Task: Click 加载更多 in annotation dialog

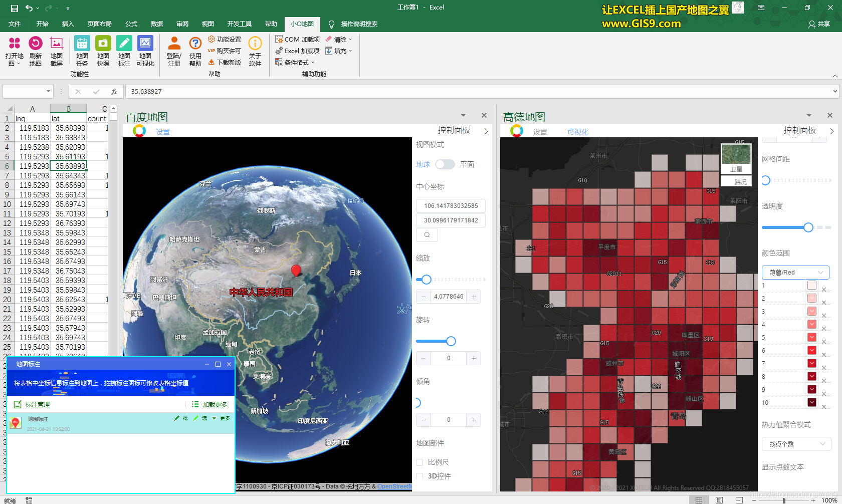Action: tap(209, 404)
